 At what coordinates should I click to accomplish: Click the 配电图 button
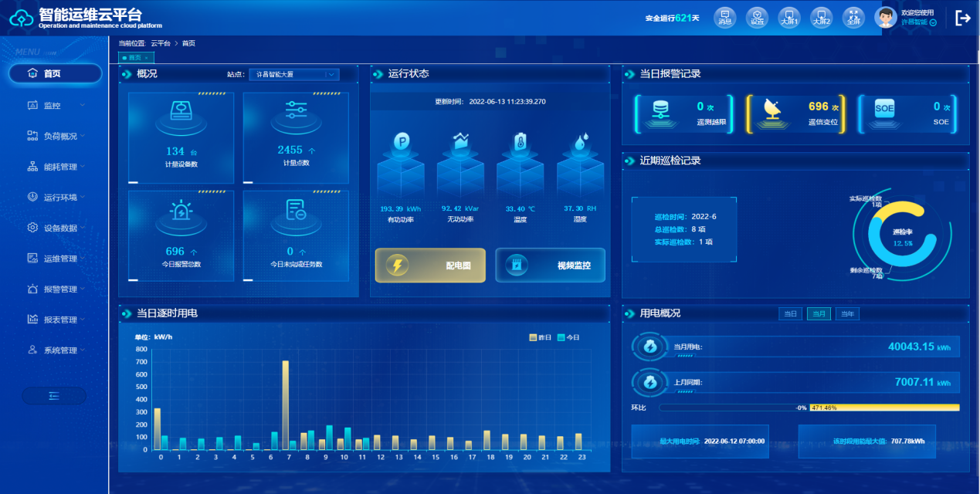430,266
